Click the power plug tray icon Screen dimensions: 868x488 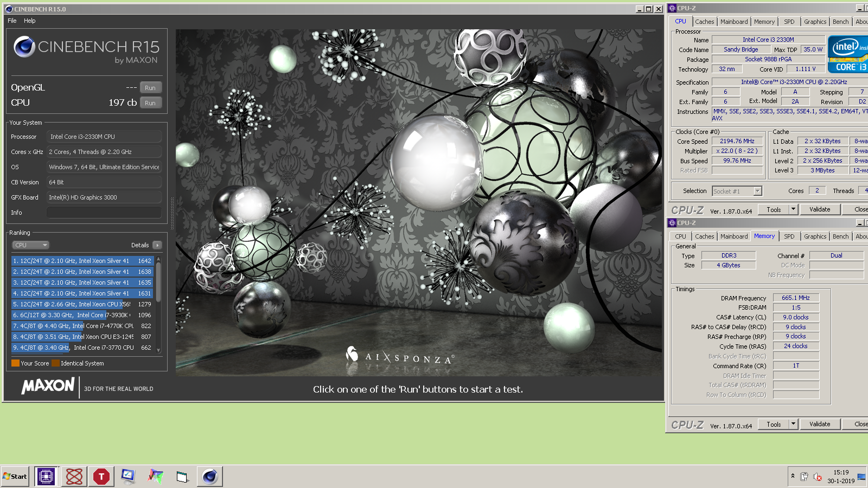804,477
